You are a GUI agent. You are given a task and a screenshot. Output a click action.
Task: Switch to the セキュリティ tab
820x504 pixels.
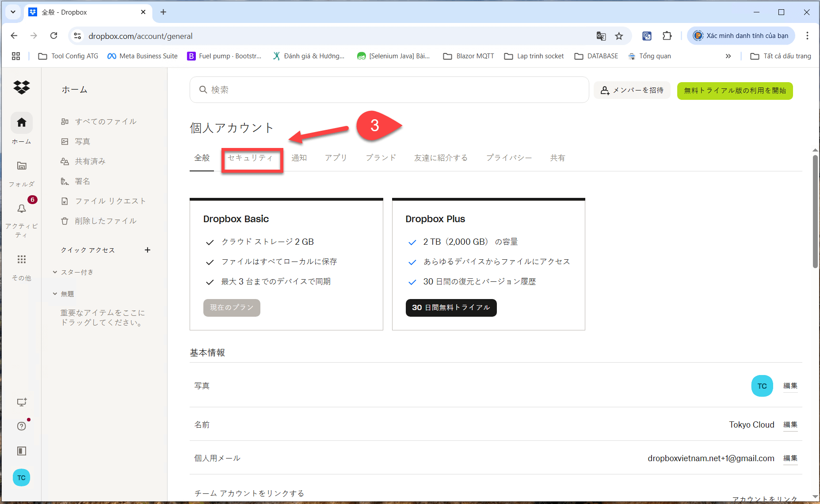coord(251,158)
